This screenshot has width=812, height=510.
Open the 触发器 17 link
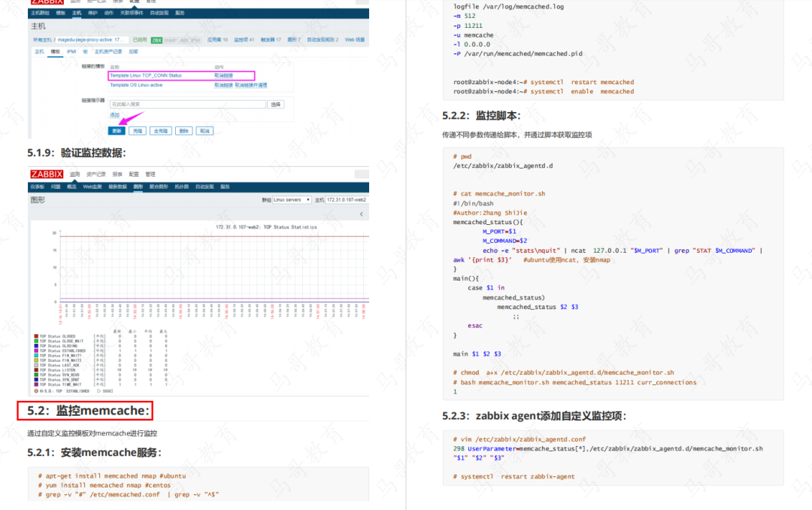[x=271, y=40]
